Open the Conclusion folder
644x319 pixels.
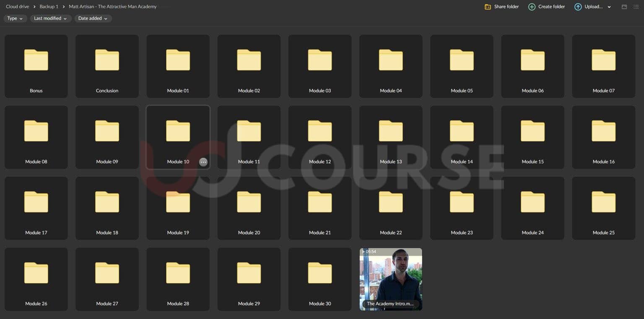click(x=107, y=66)
